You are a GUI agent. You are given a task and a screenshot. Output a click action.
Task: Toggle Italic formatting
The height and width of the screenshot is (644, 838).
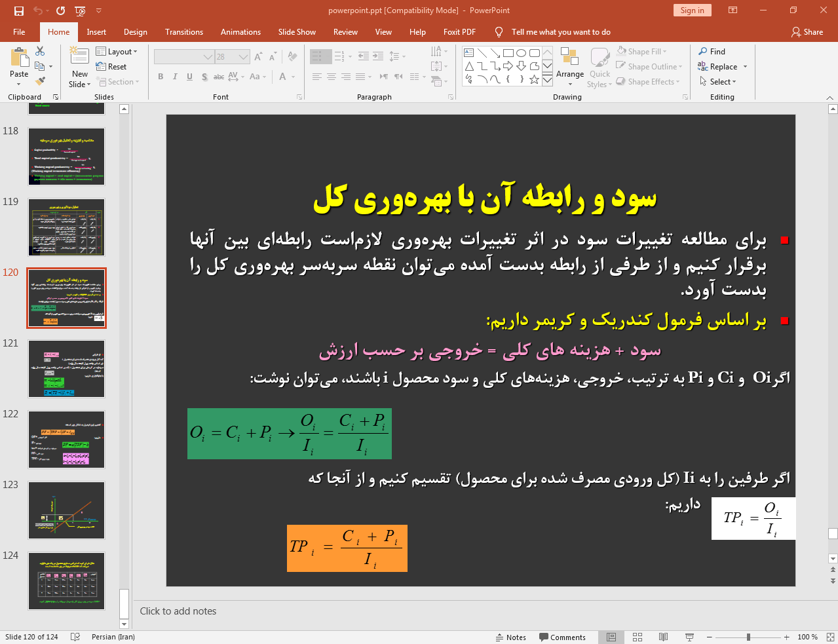(x=175, y=77)
